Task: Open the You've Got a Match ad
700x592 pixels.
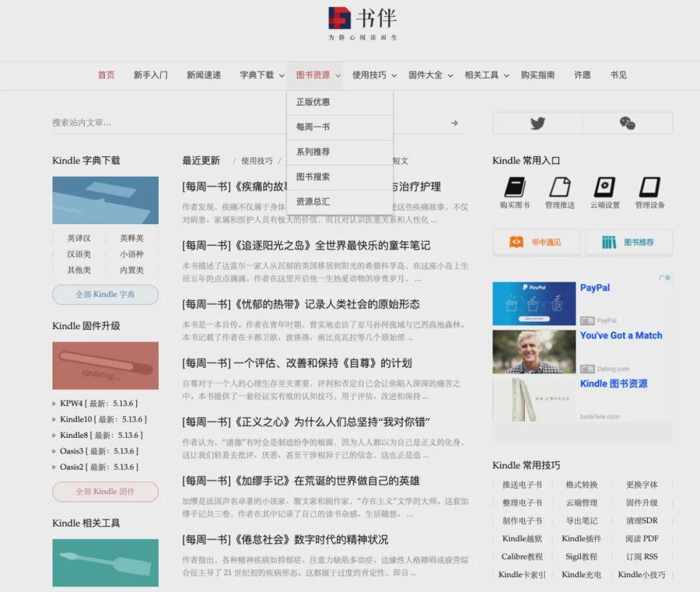Action: coord(621,336)
